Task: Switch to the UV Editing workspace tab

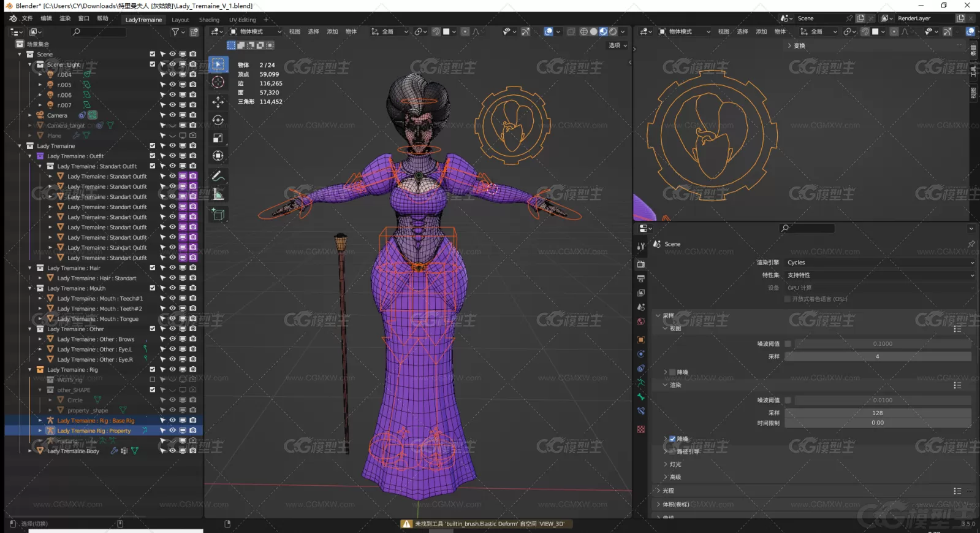Action: 243,20
